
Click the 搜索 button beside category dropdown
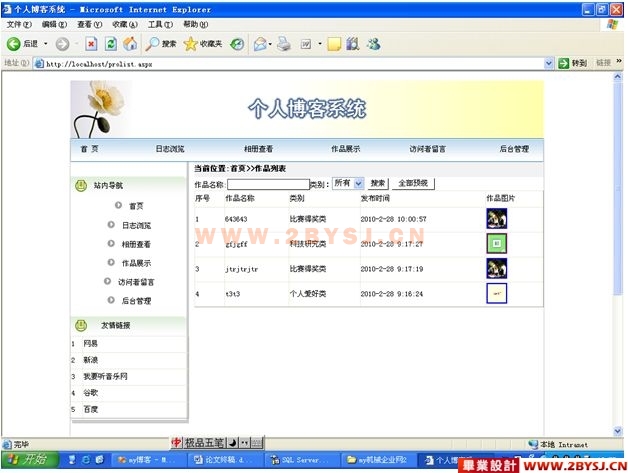point(377,184)
